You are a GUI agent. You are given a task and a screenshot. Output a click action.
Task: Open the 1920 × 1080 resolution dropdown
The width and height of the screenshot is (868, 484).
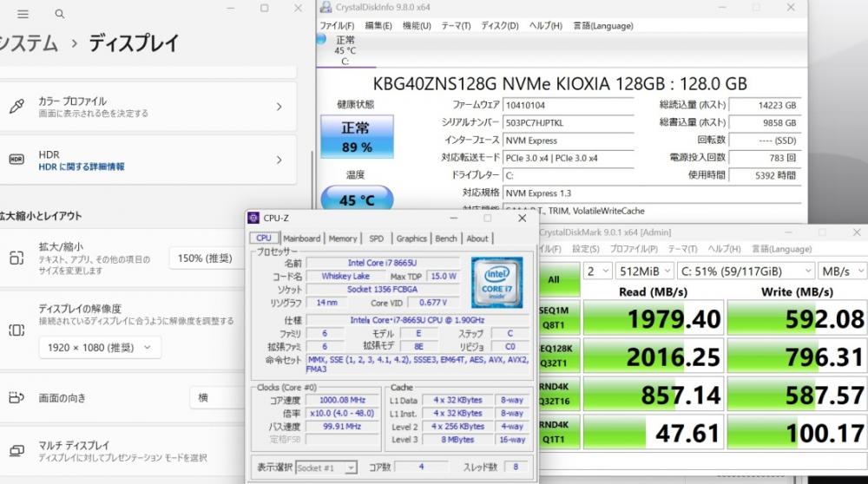click(100, 347)
